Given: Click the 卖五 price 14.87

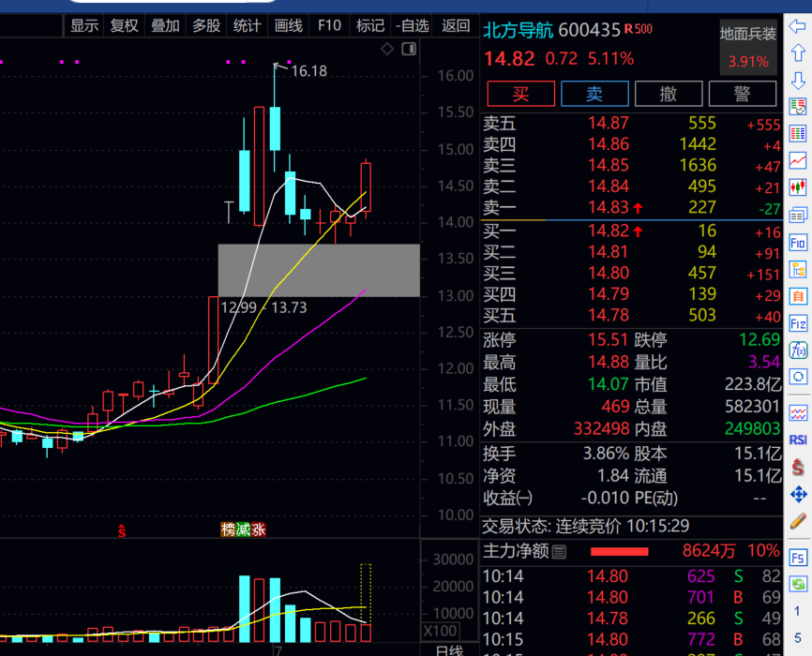Looking at the screenshot, I should pos(608,123).
